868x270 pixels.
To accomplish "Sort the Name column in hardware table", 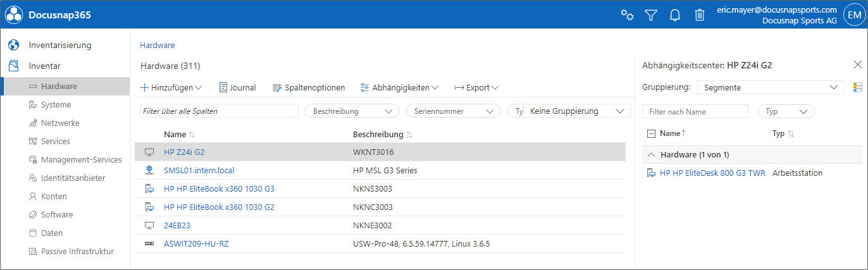I will click(192, 135).
